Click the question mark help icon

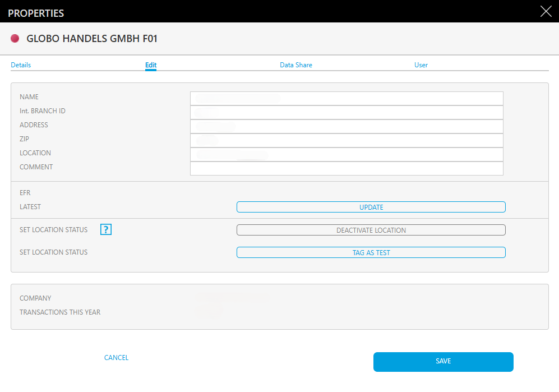coord(106,229)
